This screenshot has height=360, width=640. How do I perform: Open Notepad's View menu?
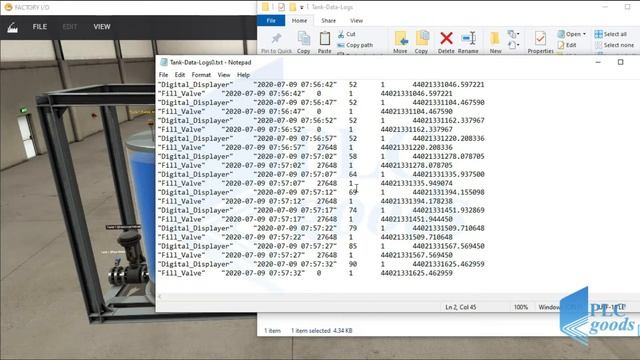[224, 75]
